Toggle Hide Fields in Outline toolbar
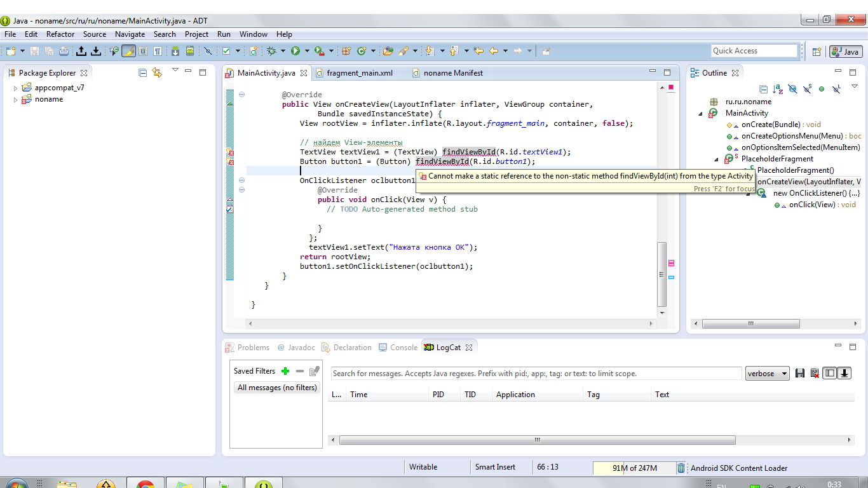This screenshot has height=488, width=868. click(x=792, y=89)
